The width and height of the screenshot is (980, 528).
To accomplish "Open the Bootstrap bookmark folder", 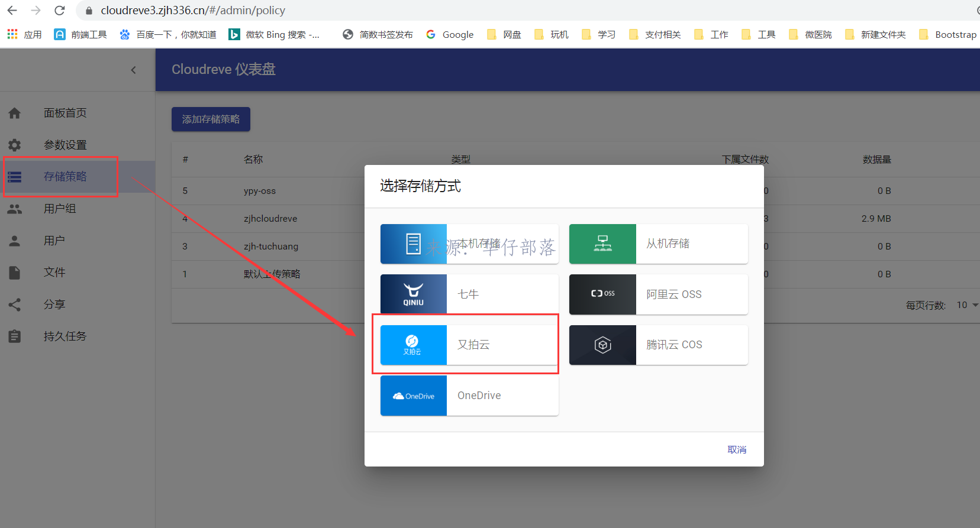I will (947, 35).
